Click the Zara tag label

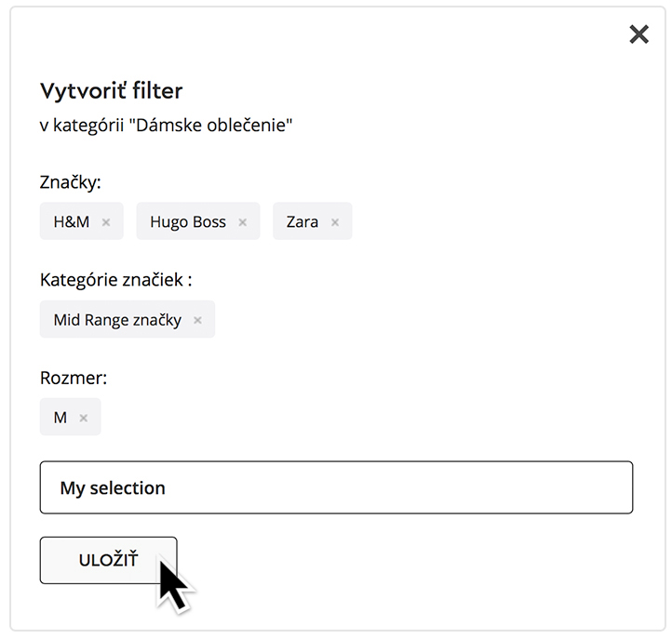[302, 222]
